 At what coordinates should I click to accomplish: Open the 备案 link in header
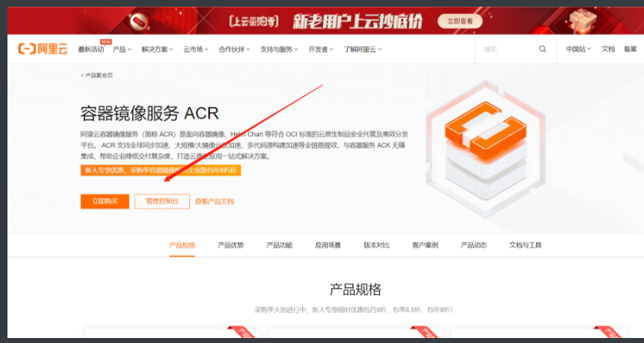[x=630, y=49]
